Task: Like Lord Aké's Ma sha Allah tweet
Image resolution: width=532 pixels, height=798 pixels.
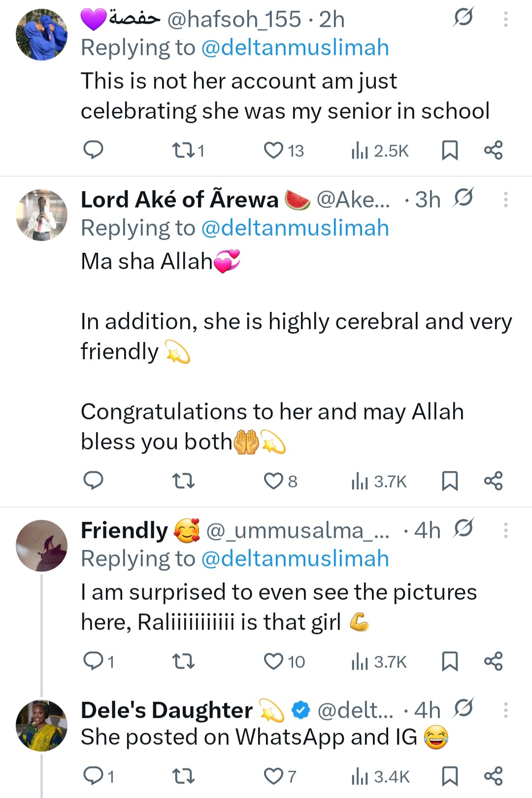Action: click(274, 481)
